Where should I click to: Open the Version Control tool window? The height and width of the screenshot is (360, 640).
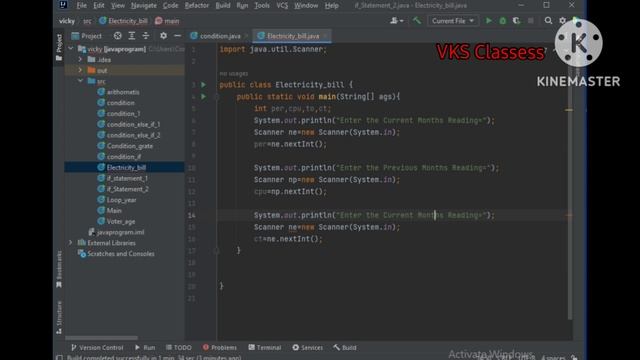point(97,347)
